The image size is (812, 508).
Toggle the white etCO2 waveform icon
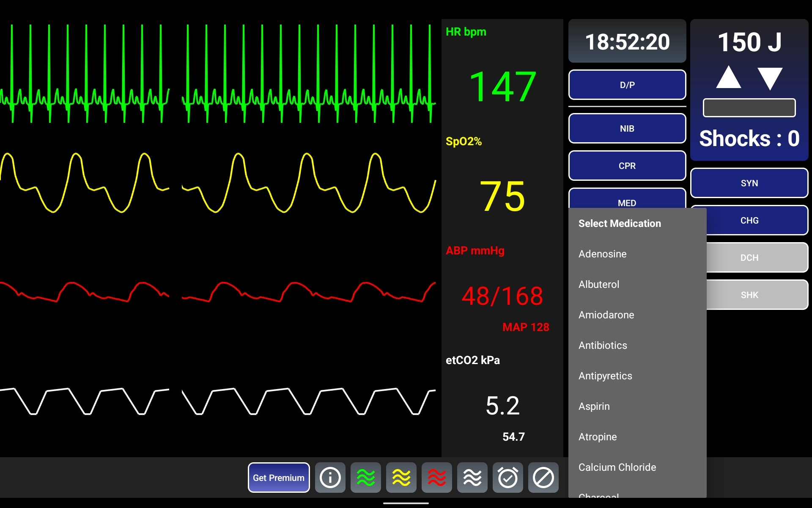pos(472,478)
